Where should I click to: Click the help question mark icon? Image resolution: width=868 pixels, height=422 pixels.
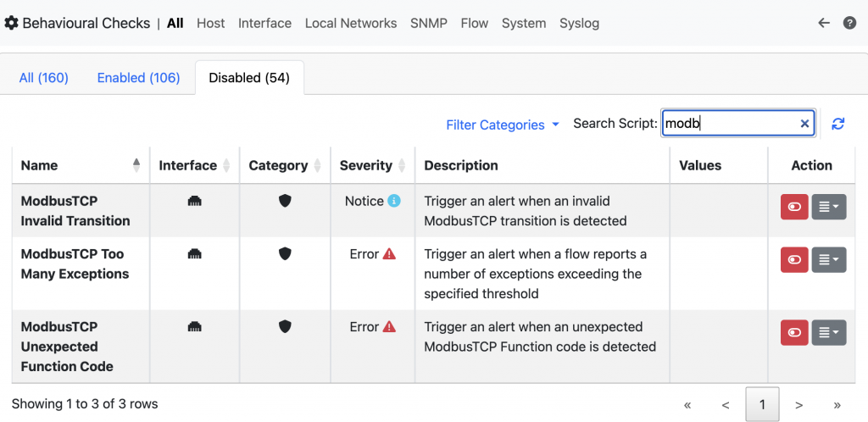coord(849,23)
